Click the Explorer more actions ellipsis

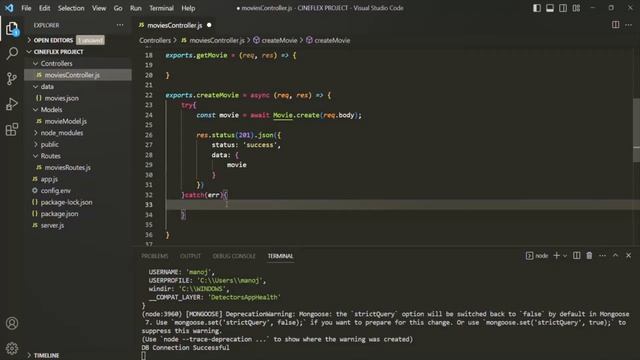(120, 25)
